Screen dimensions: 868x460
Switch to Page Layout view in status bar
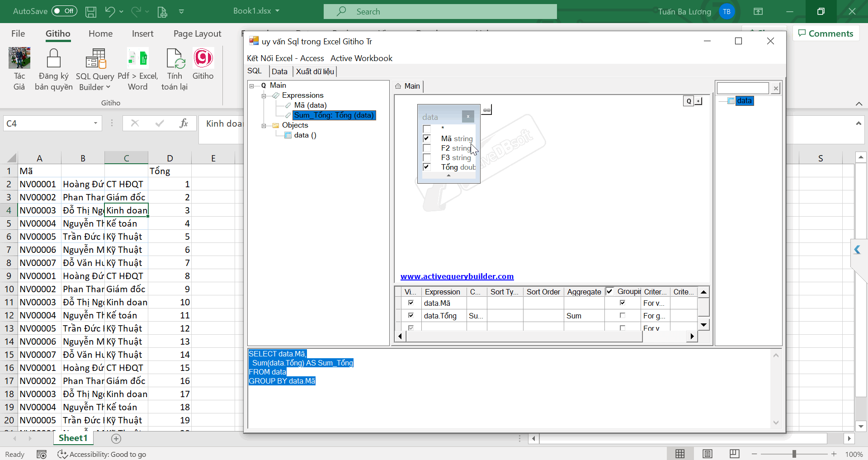pyautogui.click(x=708, y=454)
